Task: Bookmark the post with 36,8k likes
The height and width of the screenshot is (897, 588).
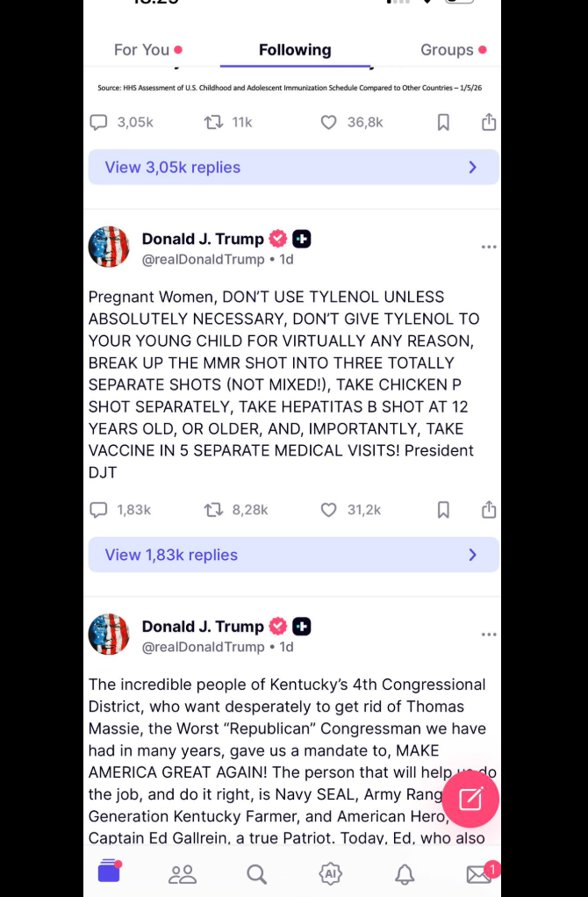Action: click(443, 122)
